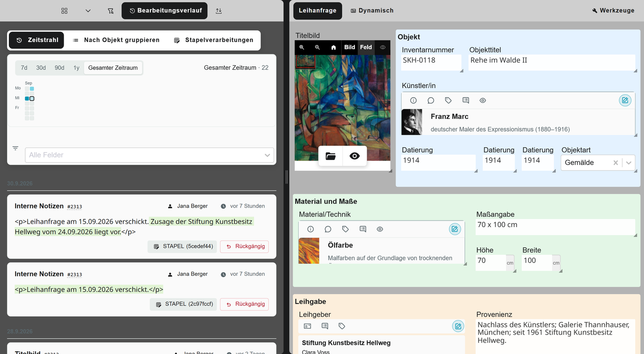
Task: Edit the Künstler/in entry Franz Marc
Action: point(625,100)
